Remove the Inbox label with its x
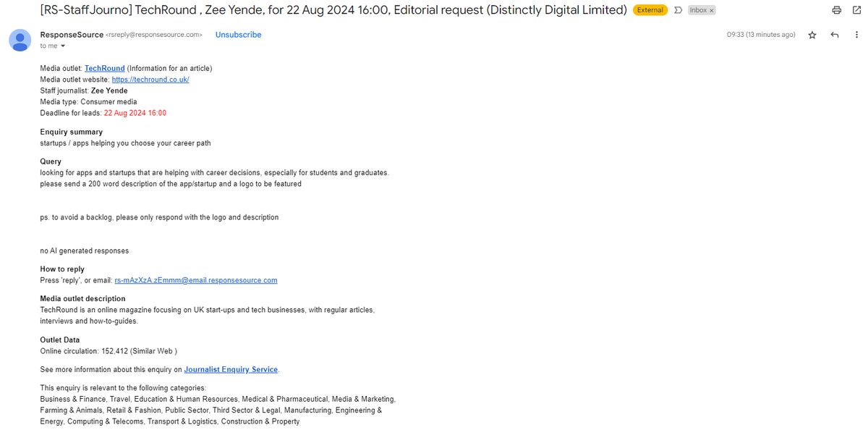 (711, 10)
